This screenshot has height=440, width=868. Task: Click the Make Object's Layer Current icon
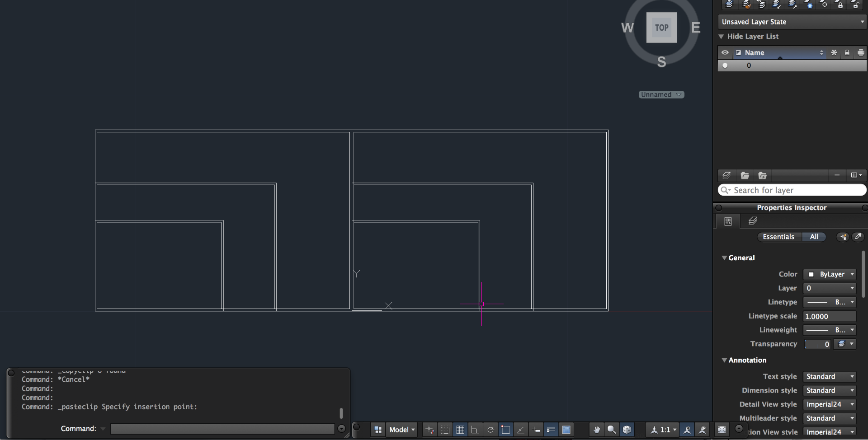click(x=729, y=4)
